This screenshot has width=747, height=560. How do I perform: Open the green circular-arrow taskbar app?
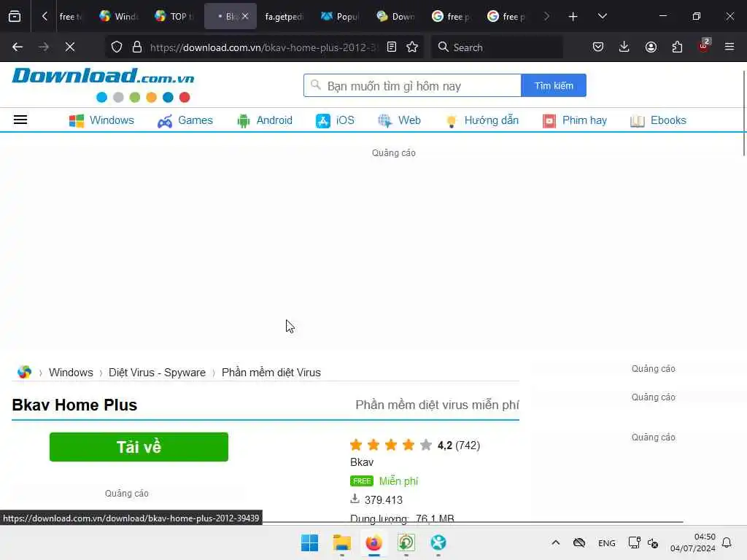click(406, 542)
